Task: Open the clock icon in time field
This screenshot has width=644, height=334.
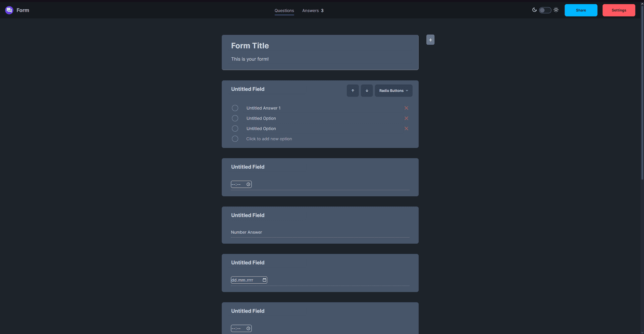Action: click(x=248, y=184)
